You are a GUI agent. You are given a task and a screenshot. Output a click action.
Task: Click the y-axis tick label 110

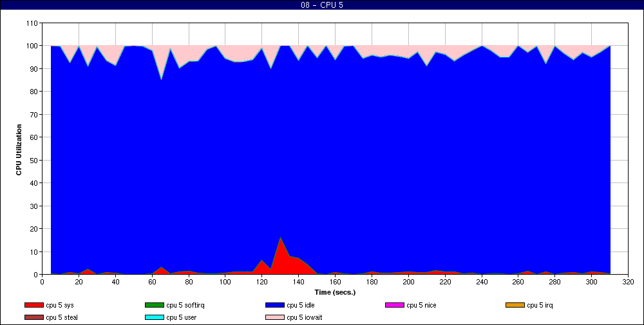tap(33, 23)
